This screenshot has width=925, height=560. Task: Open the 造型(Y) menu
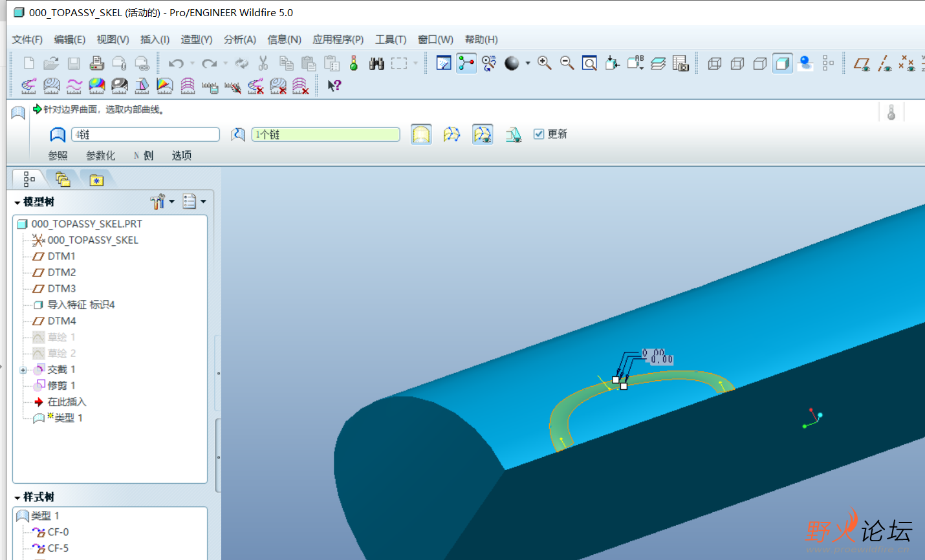click(197, 39)
